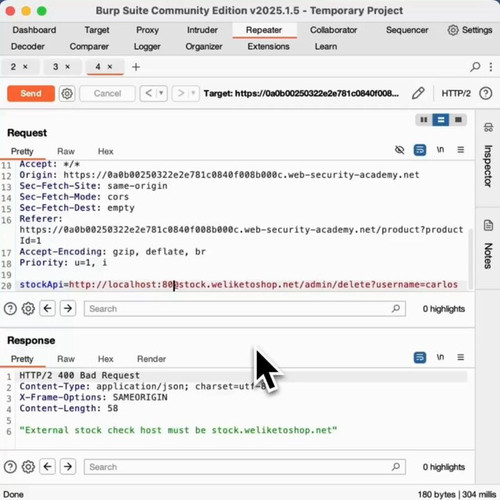The image size is (500, 500).
Task: Open the Extensions tab
Action: [268, 47]
